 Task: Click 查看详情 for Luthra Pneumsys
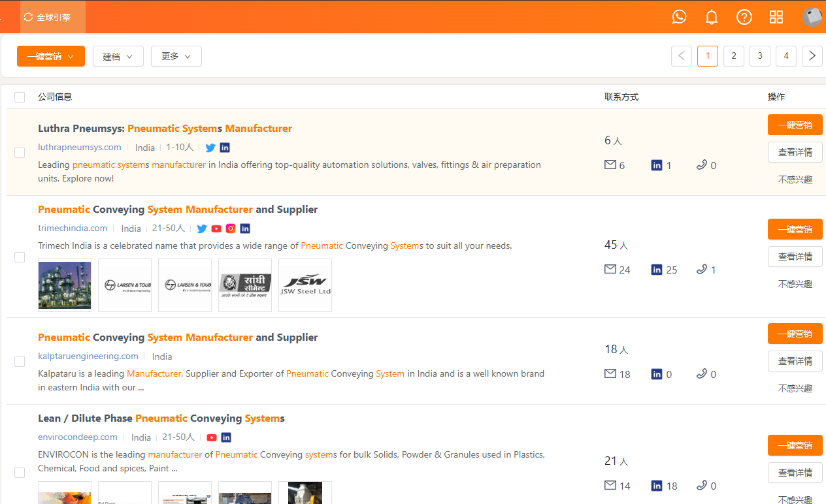795,152
